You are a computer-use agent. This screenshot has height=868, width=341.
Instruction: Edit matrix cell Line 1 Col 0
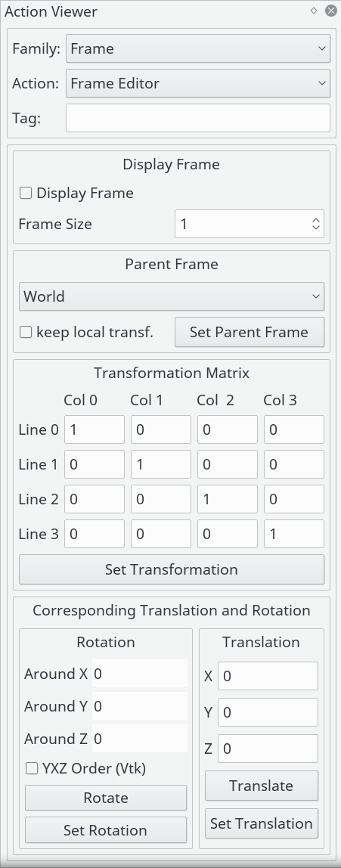pyautogui.click(x=95, y=464)
